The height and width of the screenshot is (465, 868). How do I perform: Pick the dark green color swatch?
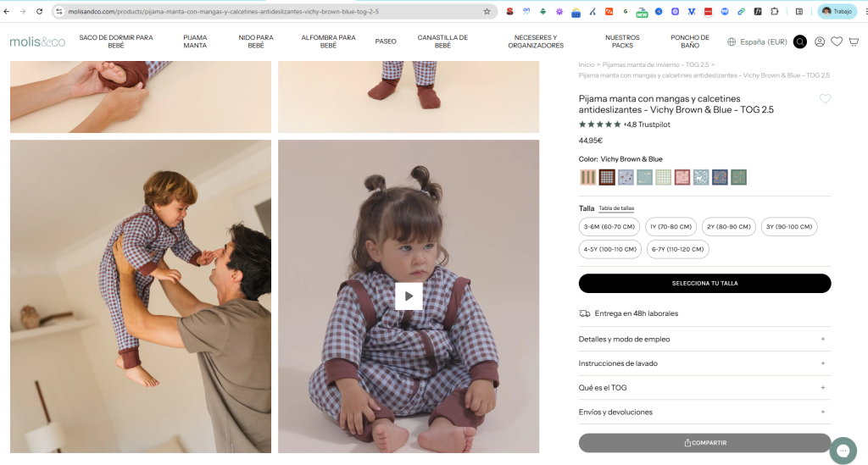coord(738,177)
